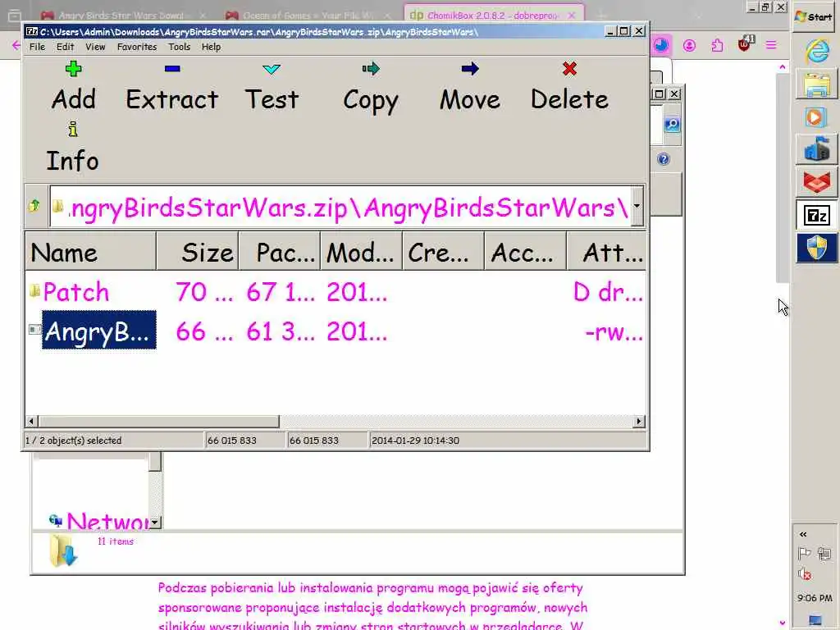Click into the archive path field
Screen dimensions: 840x630
340,206
